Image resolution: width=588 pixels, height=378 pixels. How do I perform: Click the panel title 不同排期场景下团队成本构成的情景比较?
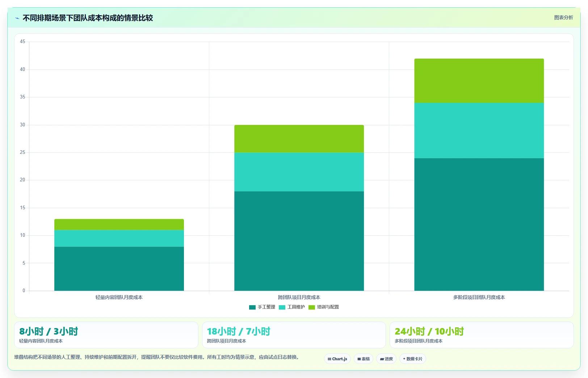(x=88, y=18)
